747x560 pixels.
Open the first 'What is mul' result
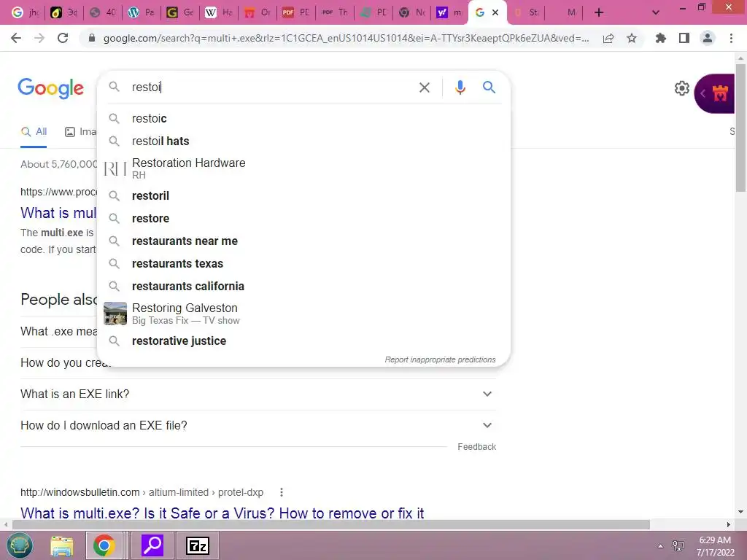pos(58,213)
